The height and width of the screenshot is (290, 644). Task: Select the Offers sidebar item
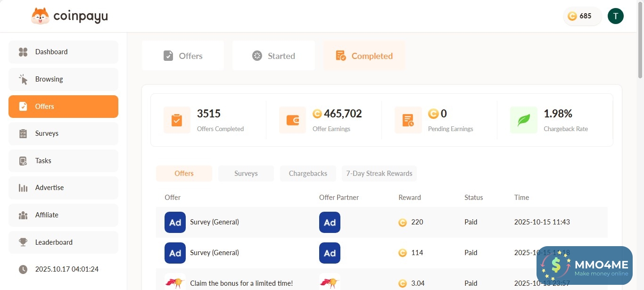[63, 107]
